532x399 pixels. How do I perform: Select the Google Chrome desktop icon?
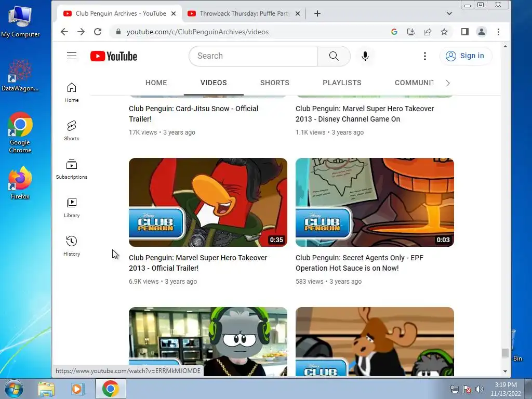pos(20,133)
